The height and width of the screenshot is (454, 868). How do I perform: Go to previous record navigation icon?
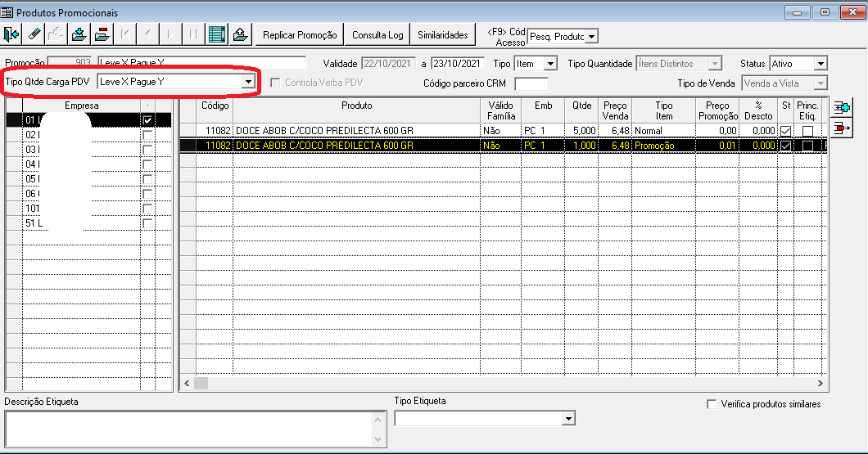pos(147,34)
